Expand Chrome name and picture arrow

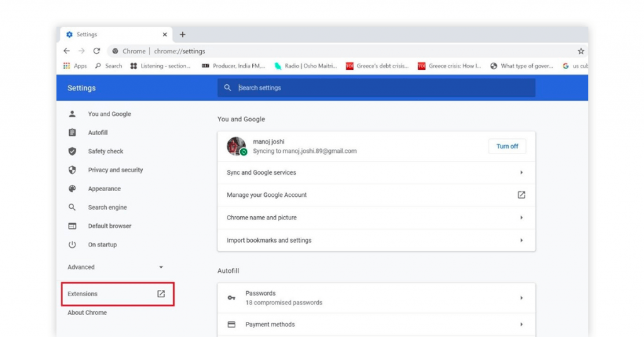click(521, 218)
